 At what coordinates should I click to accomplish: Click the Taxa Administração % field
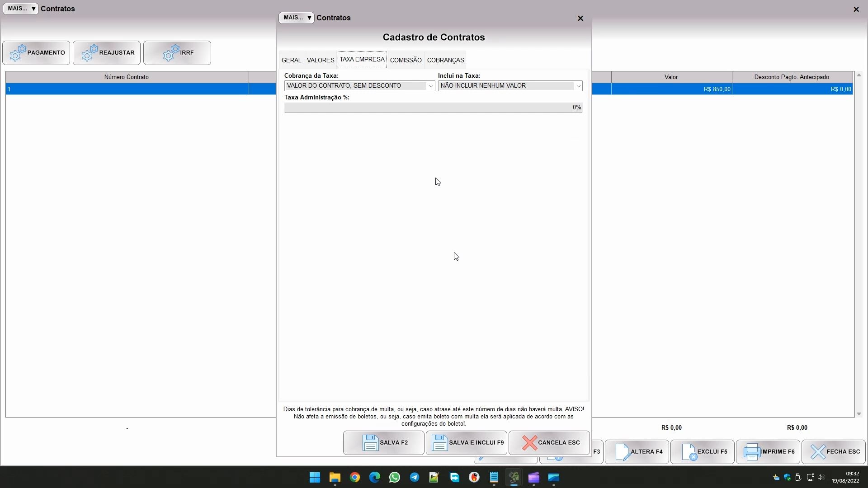coord(433,108)
